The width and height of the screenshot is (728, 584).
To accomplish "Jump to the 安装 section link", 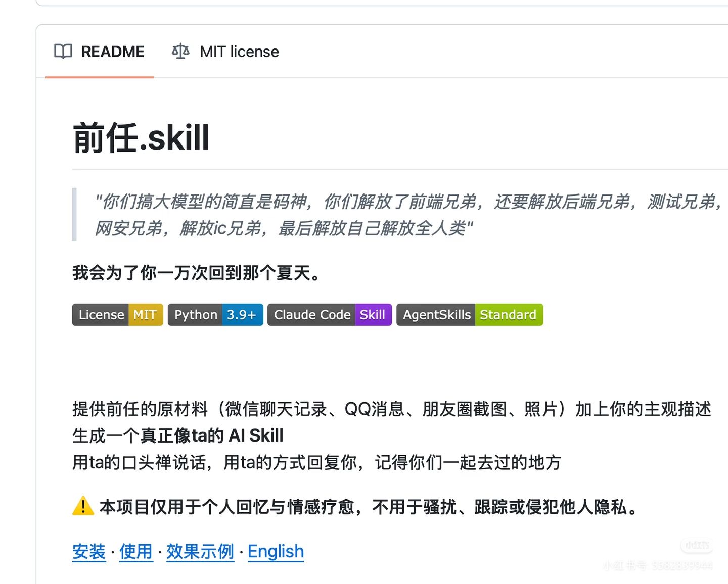I will point(89,552).
